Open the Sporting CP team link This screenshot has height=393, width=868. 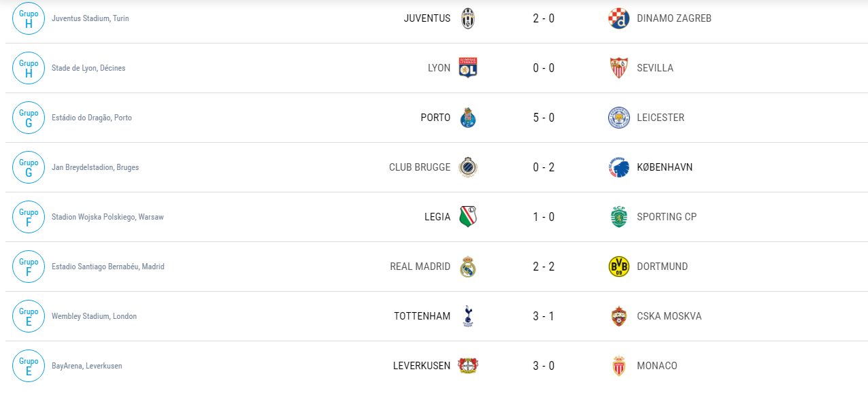pyautogui.click(x=667, y=217)
